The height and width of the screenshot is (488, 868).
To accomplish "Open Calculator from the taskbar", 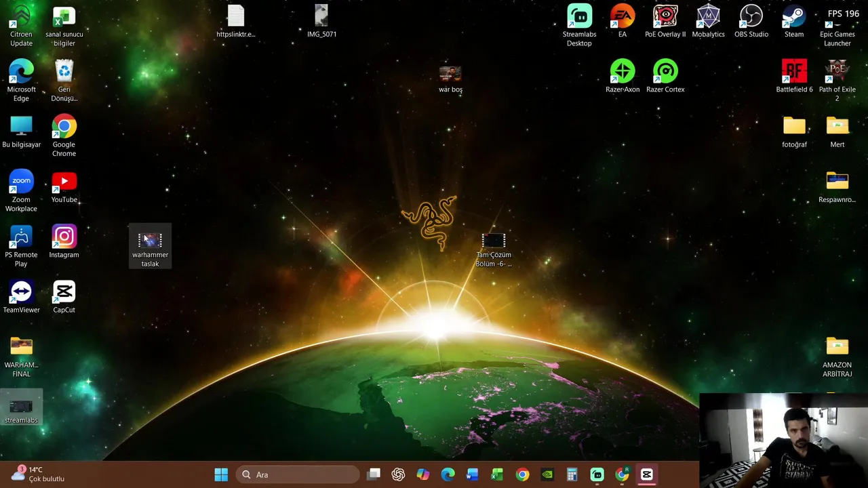I will tap(572, 474).
